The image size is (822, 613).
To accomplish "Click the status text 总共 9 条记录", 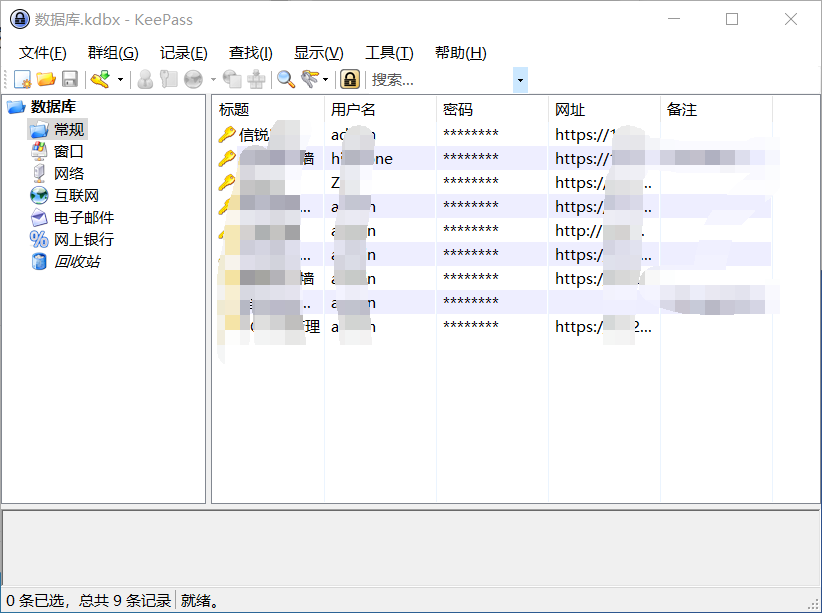I will pyautogui.click(x=125, y=600).
